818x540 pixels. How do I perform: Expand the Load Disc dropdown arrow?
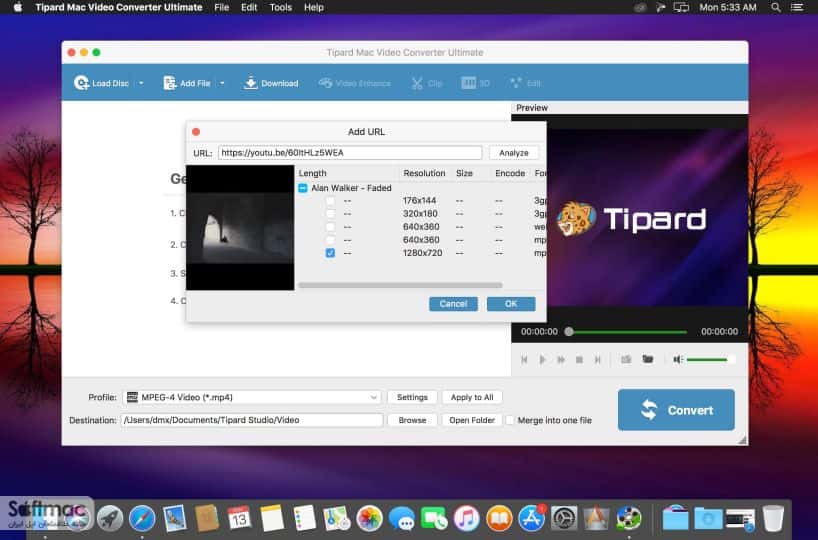[141, 83]
